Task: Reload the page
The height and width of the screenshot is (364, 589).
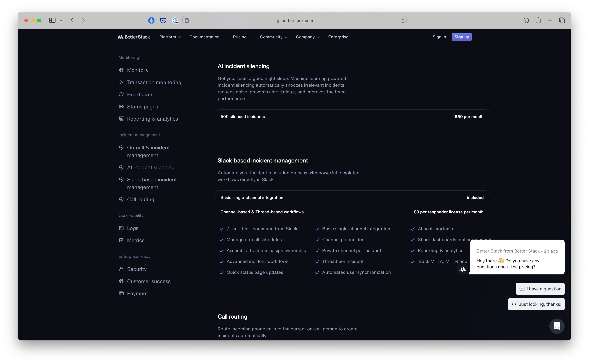Action: 402,20
